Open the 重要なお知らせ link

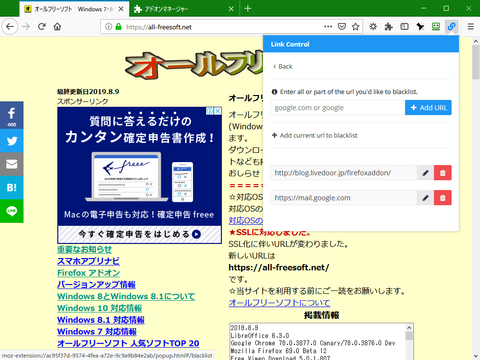84,249
